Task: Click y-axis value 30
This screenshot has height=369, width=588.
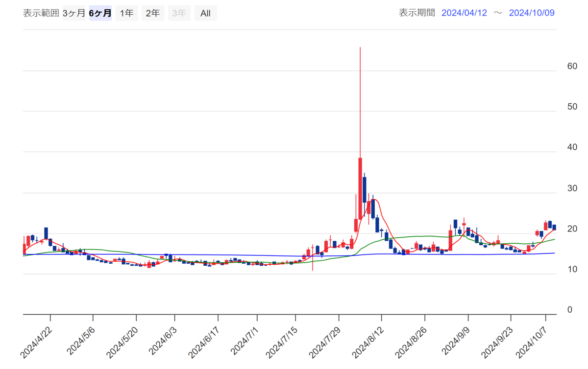Action: tap(572, 188)
